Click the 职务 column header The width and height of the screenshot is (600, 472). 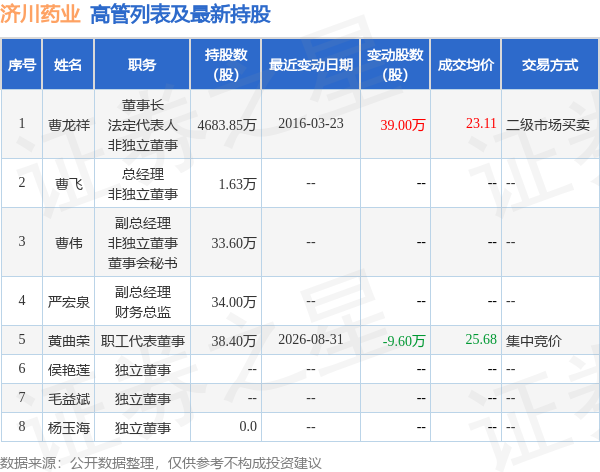pyautogui.click(x=142, y=65)
